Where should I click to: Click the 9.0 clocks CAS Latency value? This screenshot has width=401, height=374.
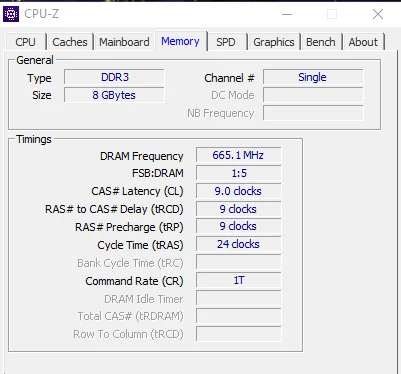[239, 191]
